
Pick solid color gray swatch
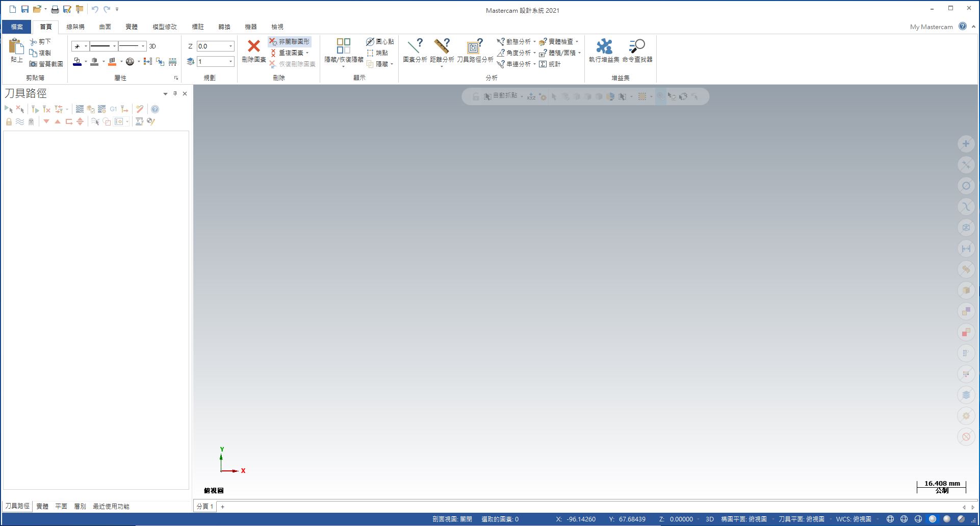point(94,62)
